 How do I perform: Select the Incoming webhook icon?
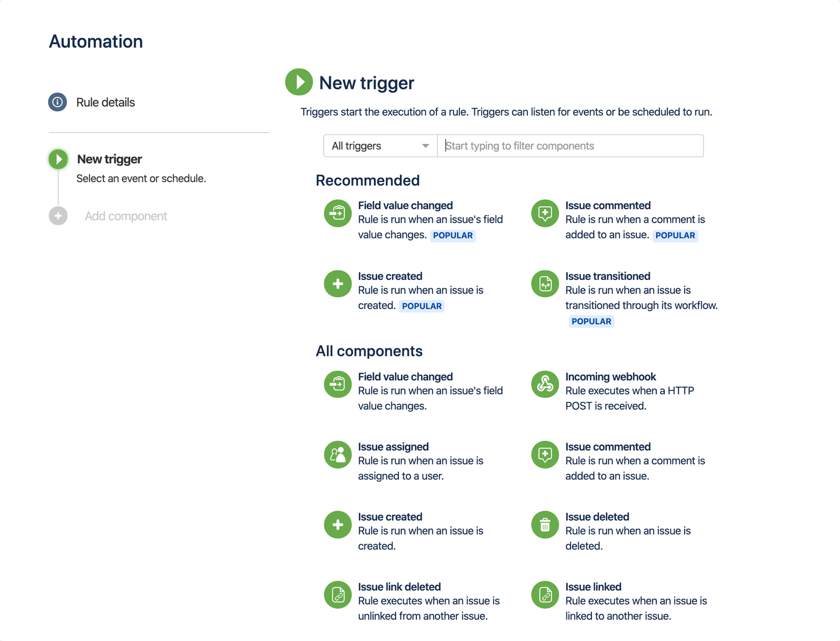pos(544,384)
